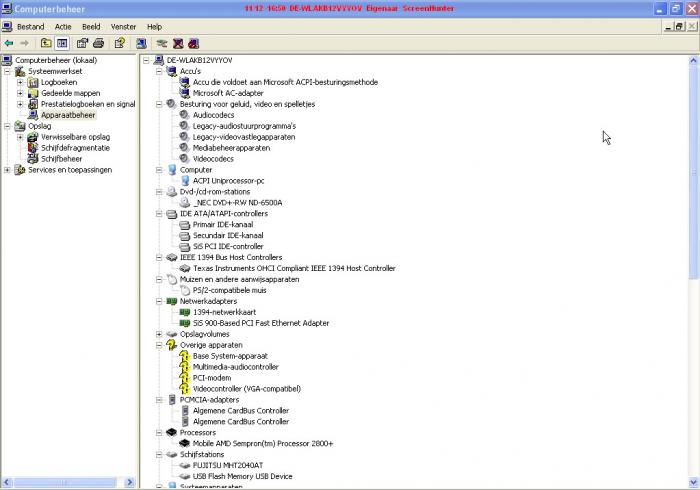
Task: Click the left pane horizontal scrollbar thumb
Action: [x=64, y=482]
